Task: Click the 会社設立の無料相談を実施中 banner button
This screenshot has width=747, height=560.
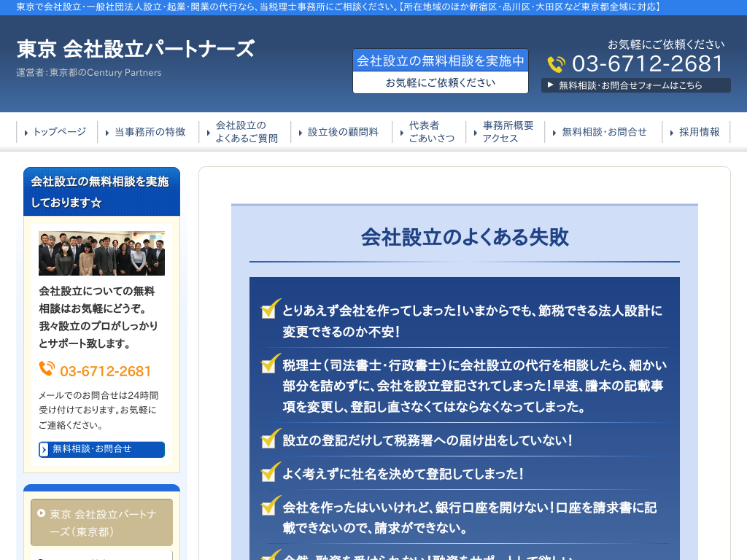Action: [440, 71]
